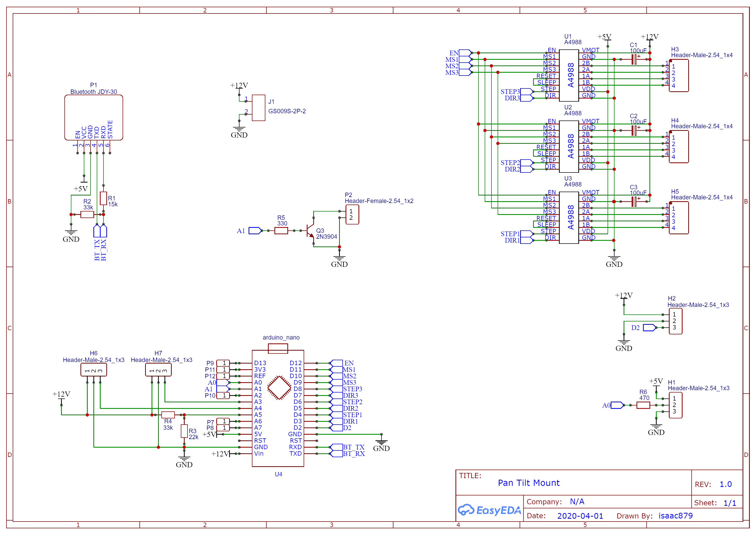This screenshot has height=535, width=756.
Task: Click the P2 female header box
Action: [352, 214]
